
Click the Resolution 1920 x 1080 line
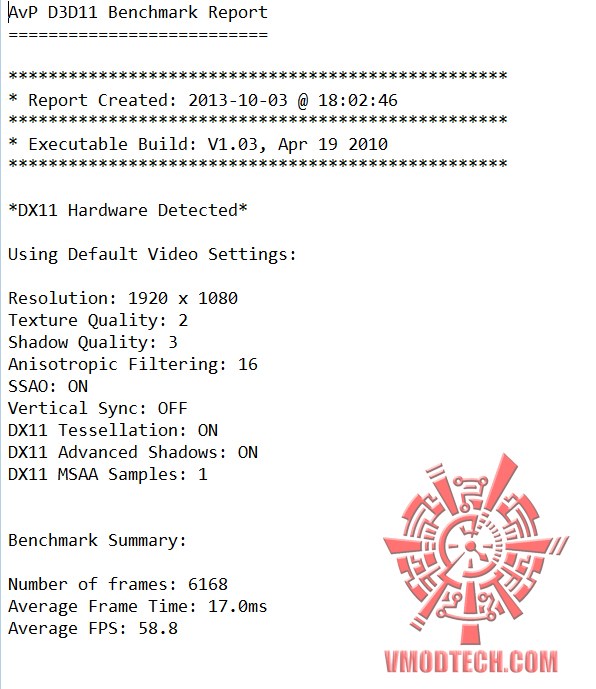(x=123, y=298)
